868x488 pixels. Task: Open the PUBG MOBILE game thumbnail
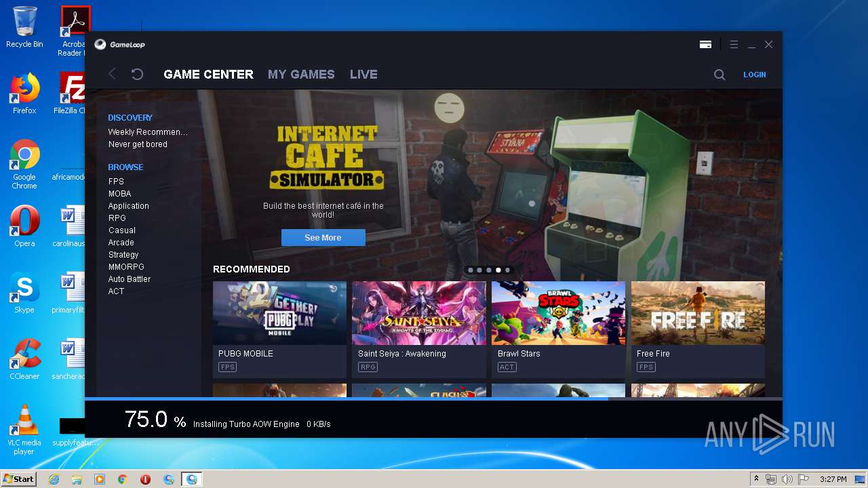pyautogui.click(x=279, y=313)
